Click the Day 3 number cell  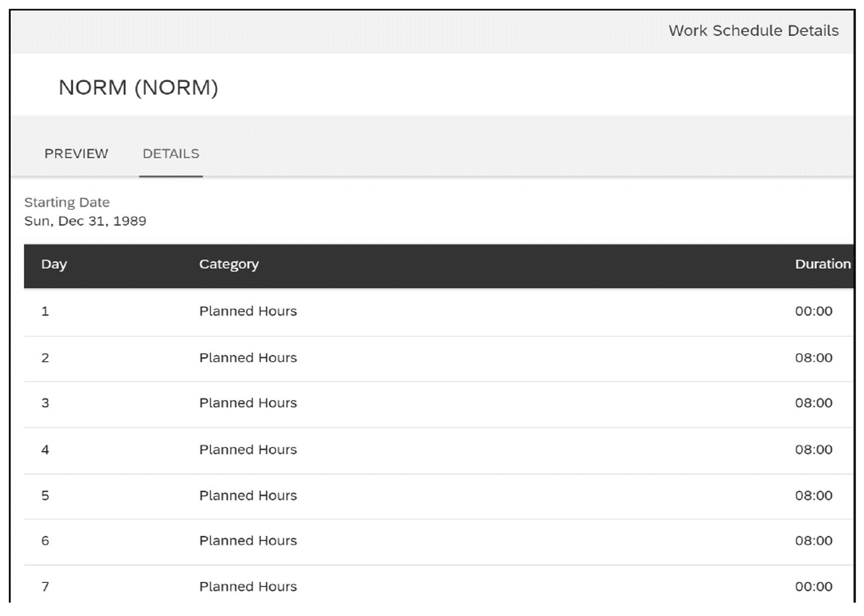[46, 403]
